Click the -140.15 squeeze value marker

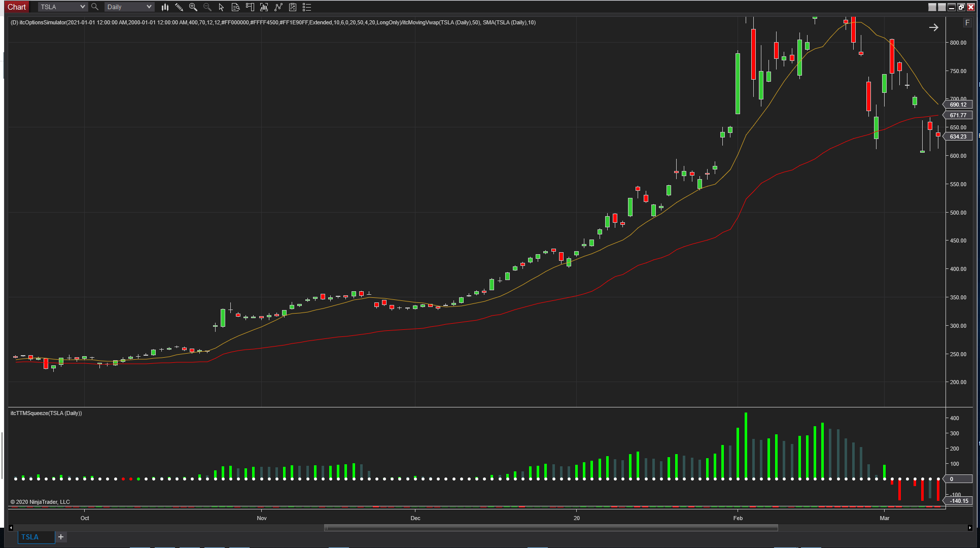click(x=958, y=501)
